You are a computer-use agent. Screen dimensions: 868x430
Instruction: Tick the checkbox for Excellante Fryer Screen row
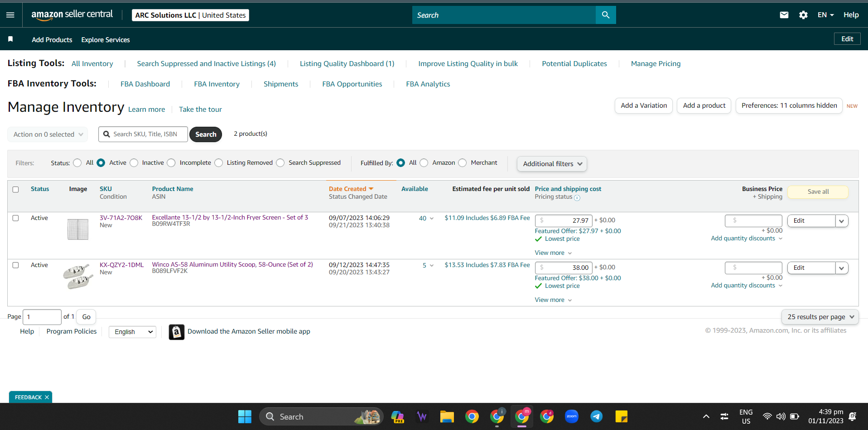pyautogui.click(x=15, y=218)
